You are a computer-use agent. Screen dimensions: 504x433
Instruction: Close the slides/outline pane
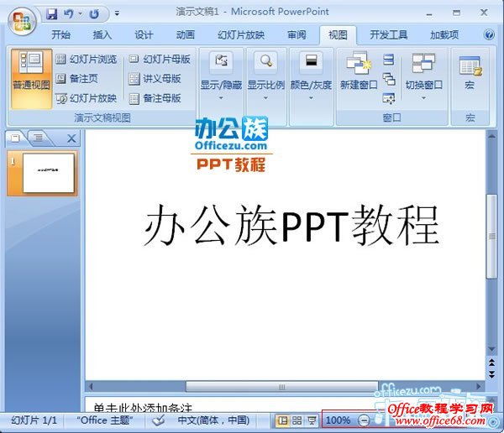point(71,138)
